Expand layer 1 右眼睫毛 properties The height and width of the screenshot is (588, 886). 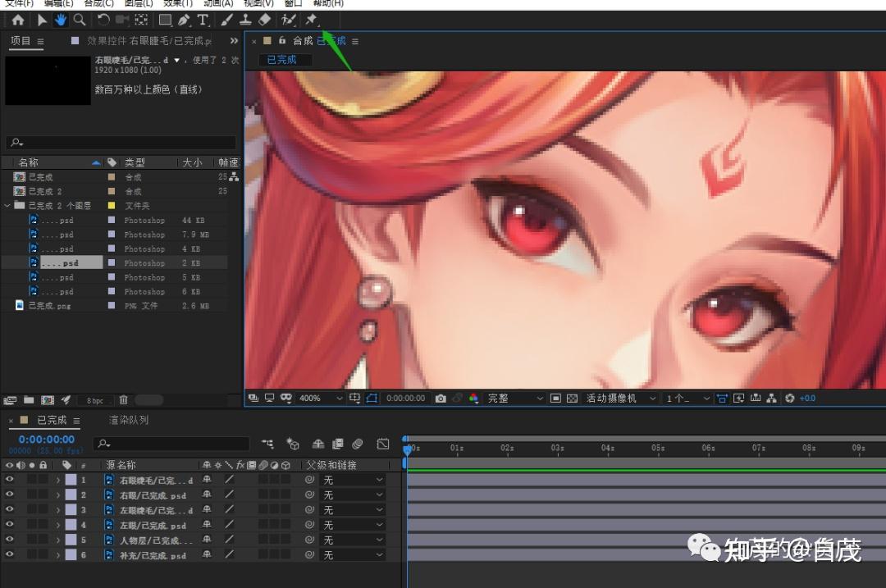57,480
